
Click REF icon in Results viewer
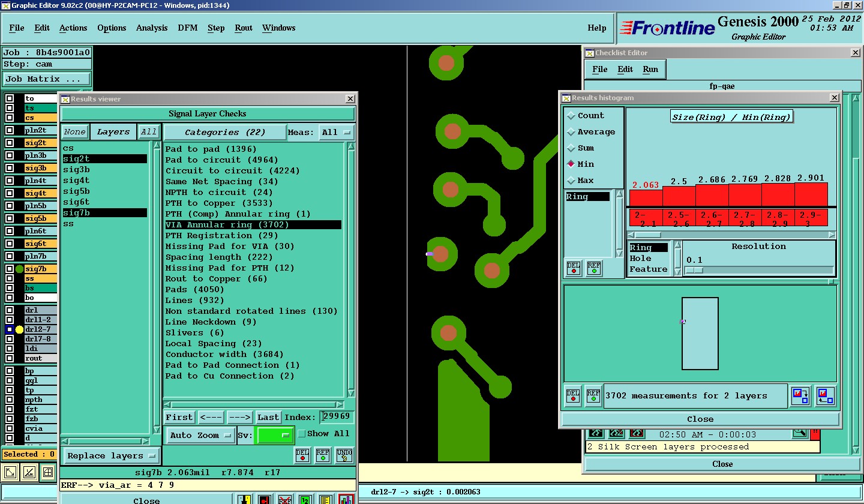(x=323, y=455)
